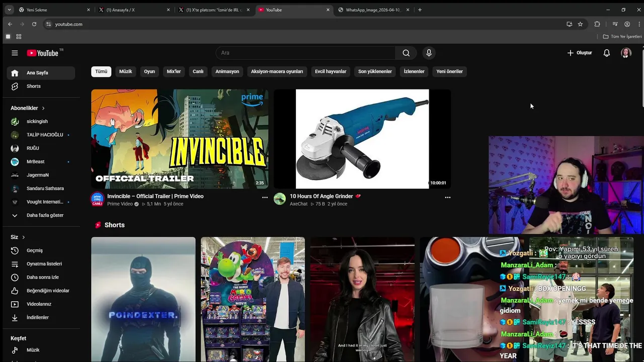Go to Ana Sayfa in sidebar

(41, 73)
